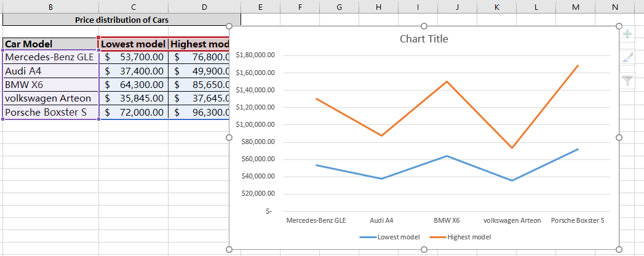Select column E header
The image size is (644, 256).
click(260, 7)
